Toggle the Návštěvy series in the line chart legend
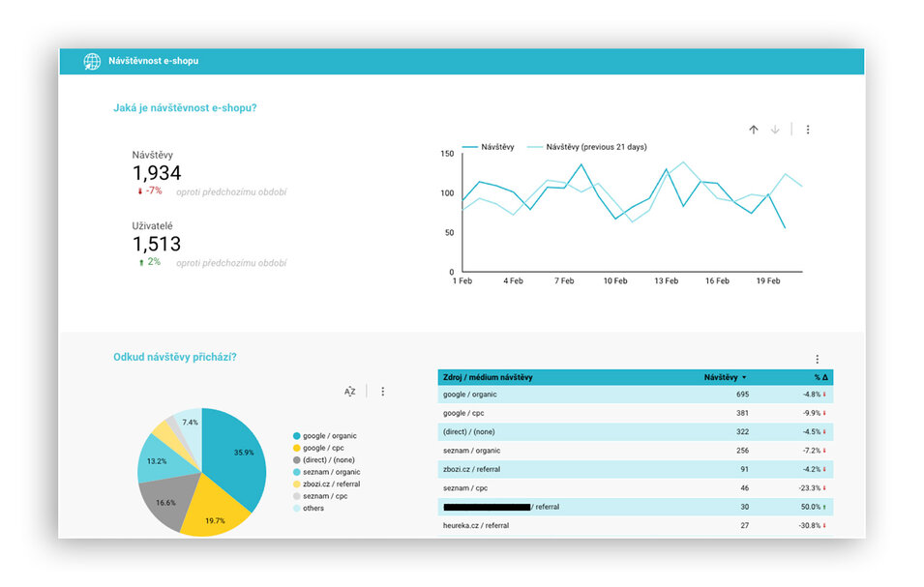The height and width of the screenshot is (587, 924). click(x=490, y=147)
